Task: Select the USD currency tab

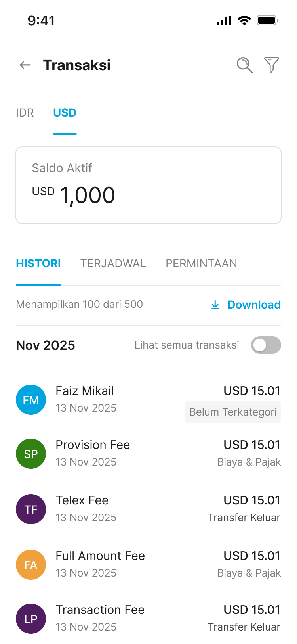Action: tap(65, 113)
